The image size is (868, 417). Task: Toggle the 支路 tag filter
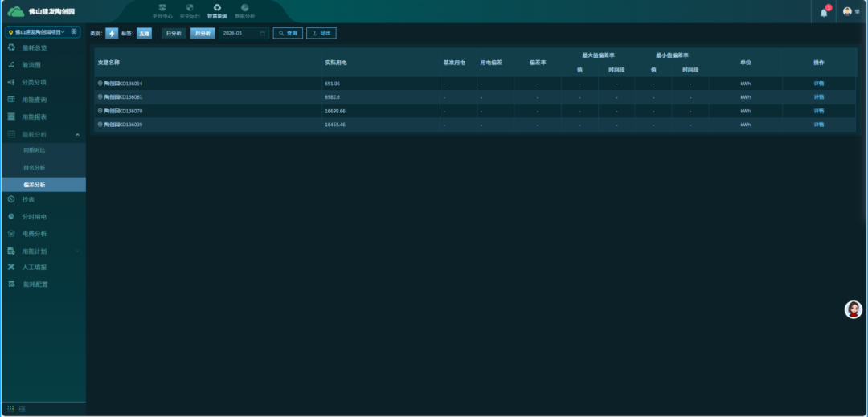143,33
